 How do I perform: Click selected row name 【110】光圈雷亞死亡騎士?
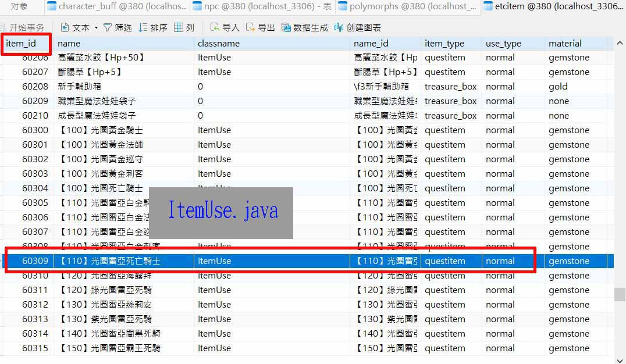coord(109,261)
